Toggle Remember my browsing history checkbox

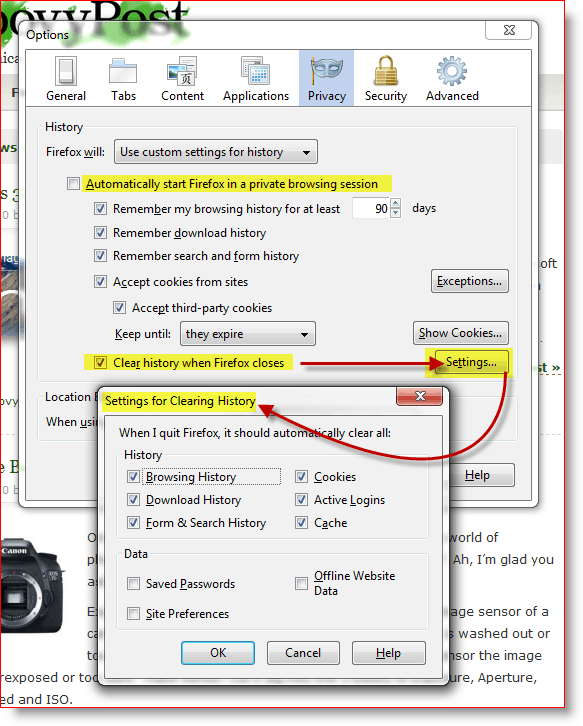[100, 209]
